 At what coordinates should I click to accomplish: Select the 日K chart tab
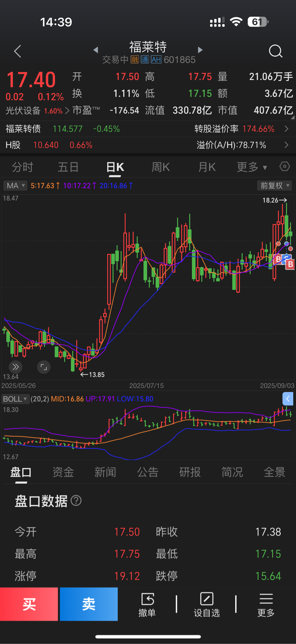(115, 167)
